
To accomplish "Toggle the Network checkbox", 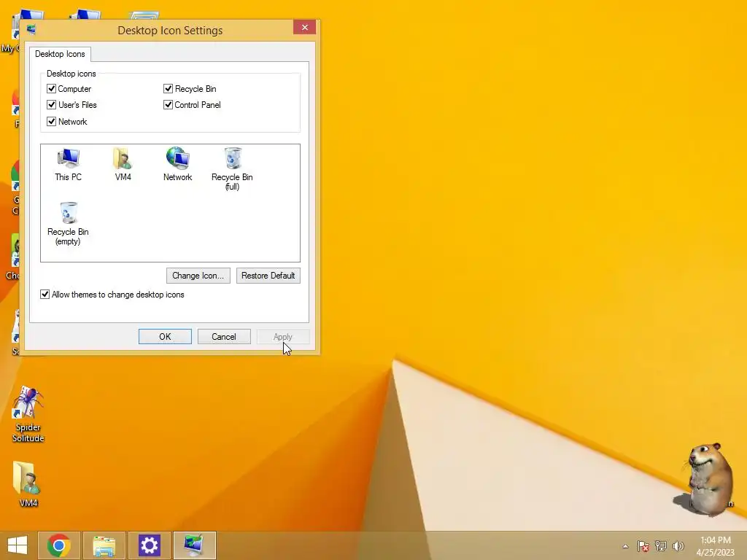I will tap(52, 122).
